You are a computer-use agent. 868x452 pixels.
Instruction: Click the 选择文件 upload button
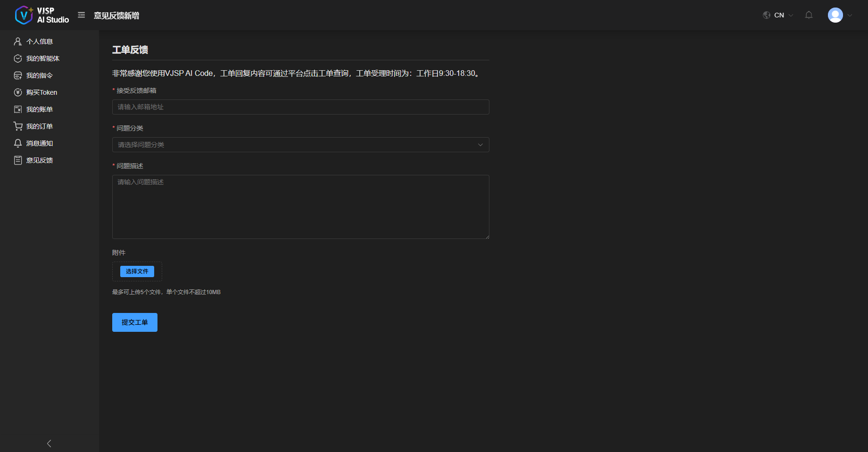click(137, 271)
